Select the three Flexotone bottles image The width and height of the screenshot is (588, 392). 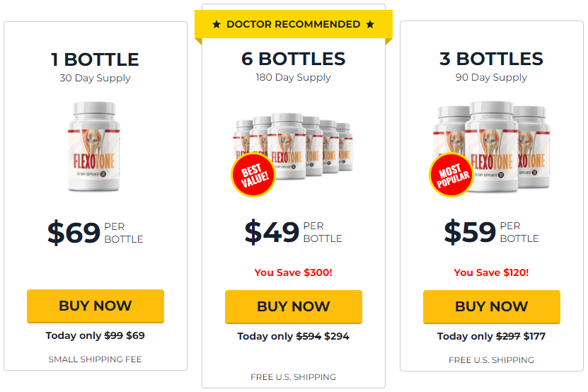pos(491,147)
